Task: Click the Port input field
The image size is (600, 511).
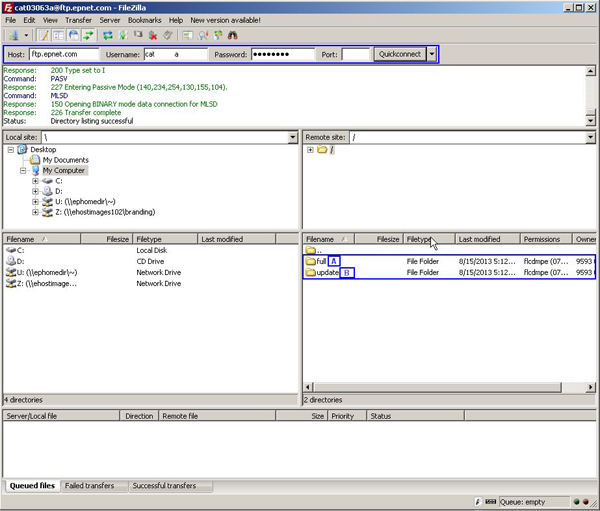Action: (355, 54)
